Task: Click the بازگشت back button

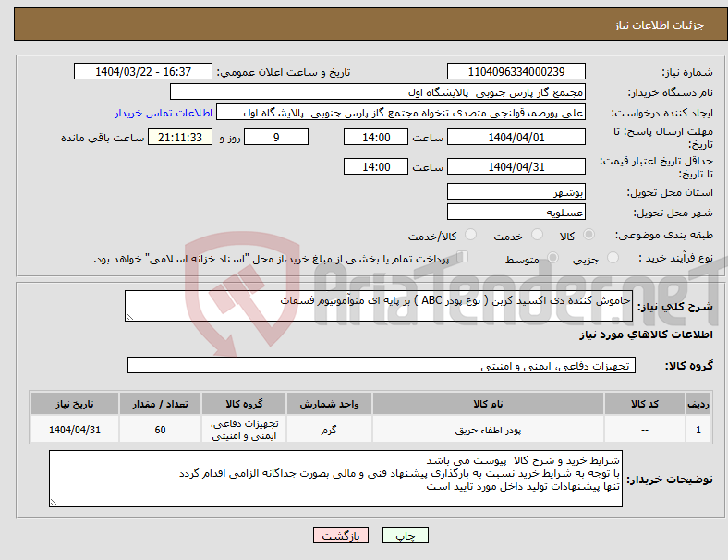Action: [x=341, y=535]
